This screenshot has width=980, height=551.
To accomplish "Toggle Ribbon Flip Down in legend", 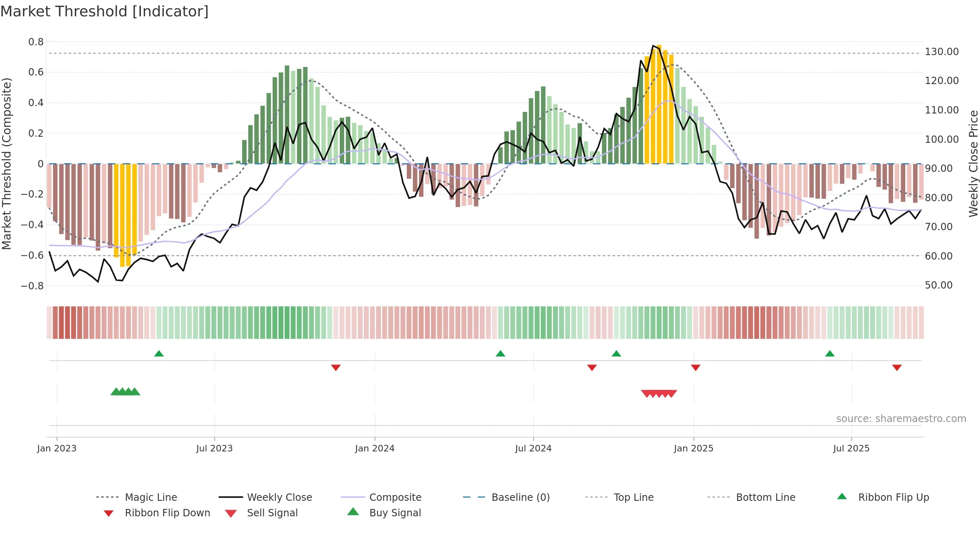I will click(x=156, y=513).
